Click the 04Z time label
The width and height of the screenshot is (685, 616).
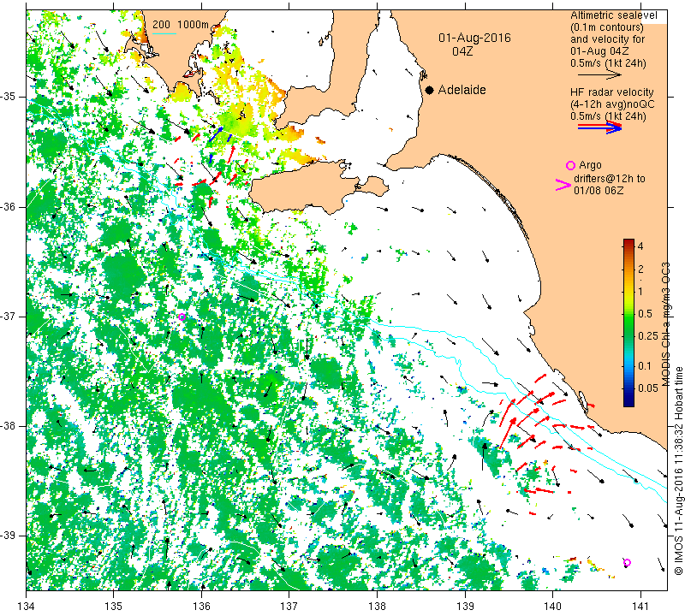pos(462,51)
